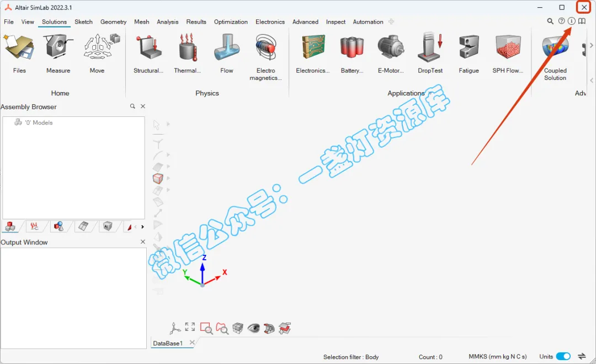Show more browser tabs with right arrow
This screenshot has height=364, width=596.
pos(142,227)
